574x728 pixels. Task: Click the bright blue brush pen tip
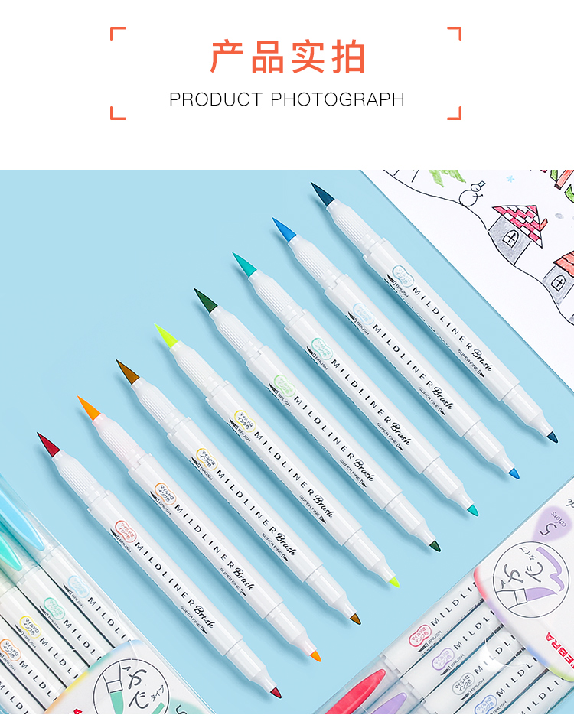click(x=283, y=229)
